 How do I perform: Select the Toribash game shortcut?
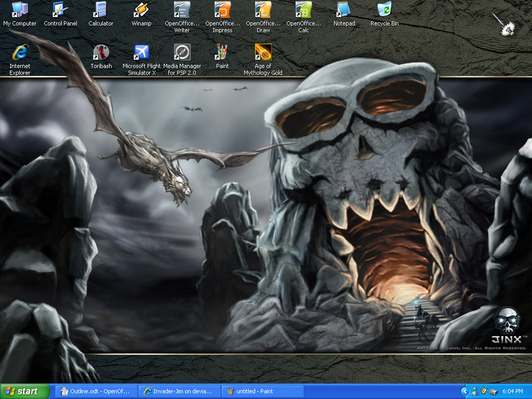coord(101,57)
